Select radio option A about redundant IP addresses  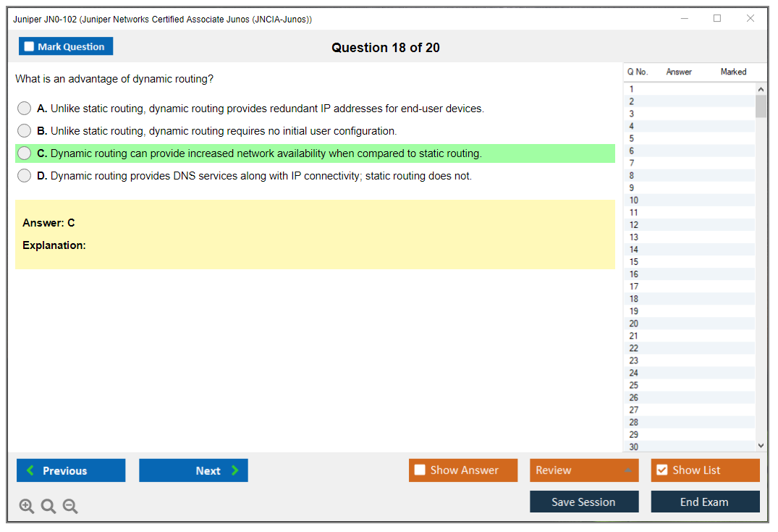click(25, 109)
